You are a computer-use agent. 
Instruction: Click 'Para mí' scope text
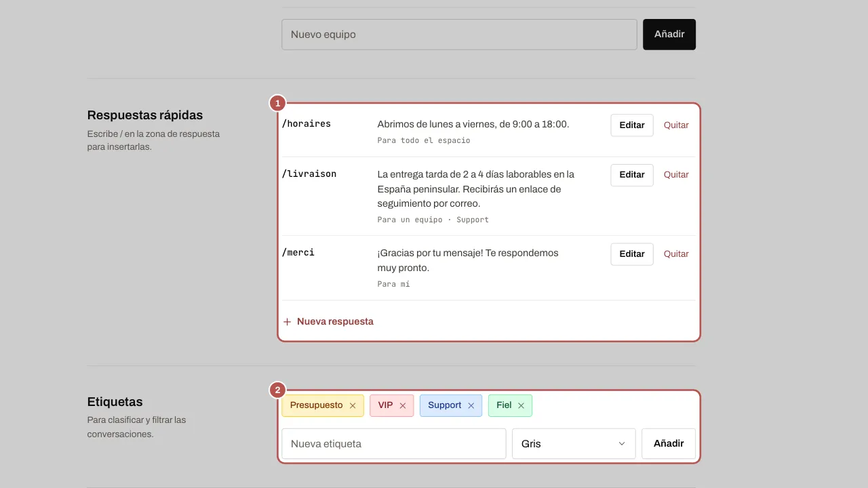394,285
